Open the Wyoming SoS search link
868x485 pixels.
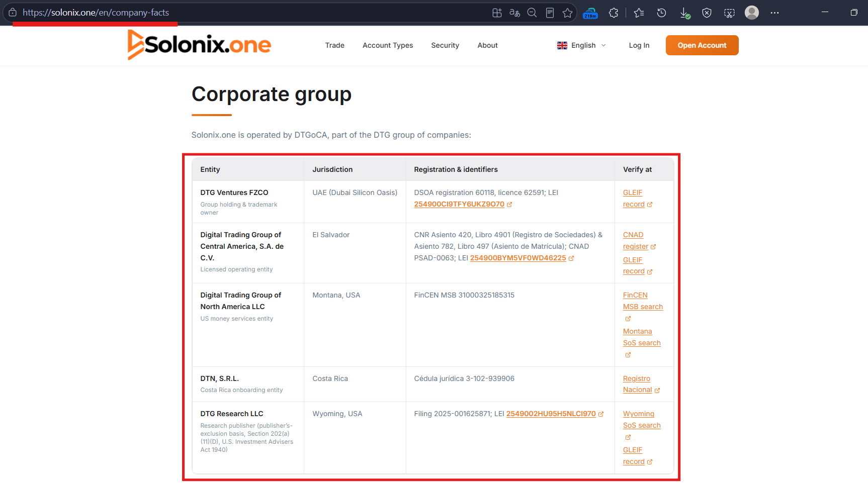642,420
